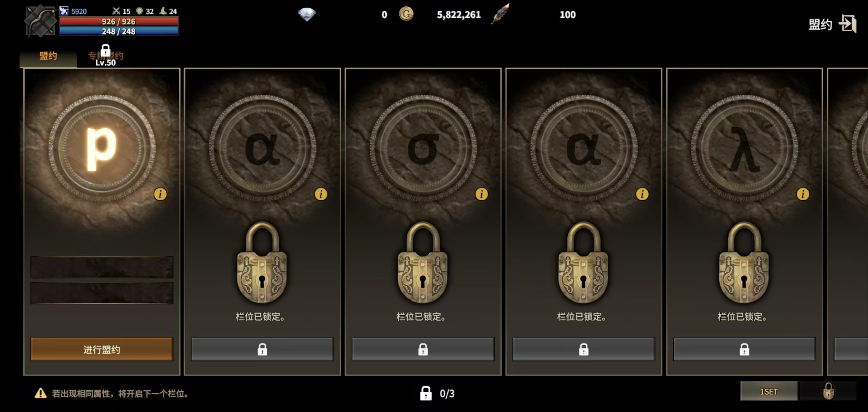The width and height of the screenshot is (868, 412).
Task: Click the gold coin G icon
Action: [406, 14]
